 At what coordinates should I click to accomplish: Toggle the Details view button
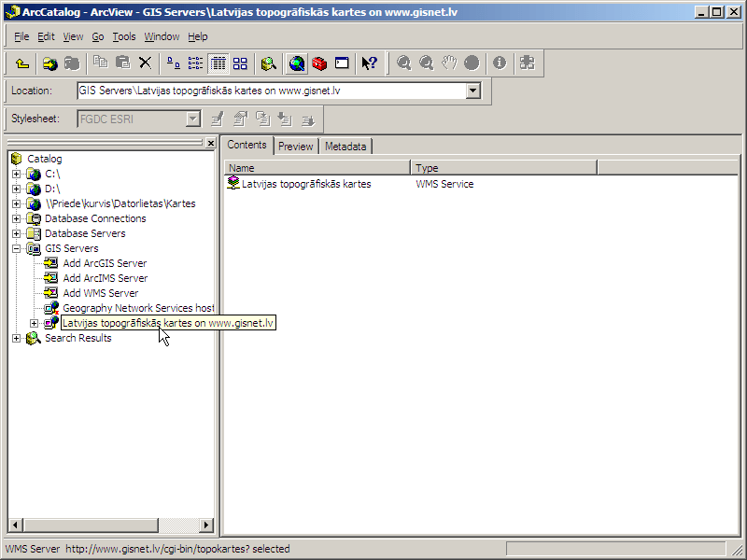tap(218, 63)
